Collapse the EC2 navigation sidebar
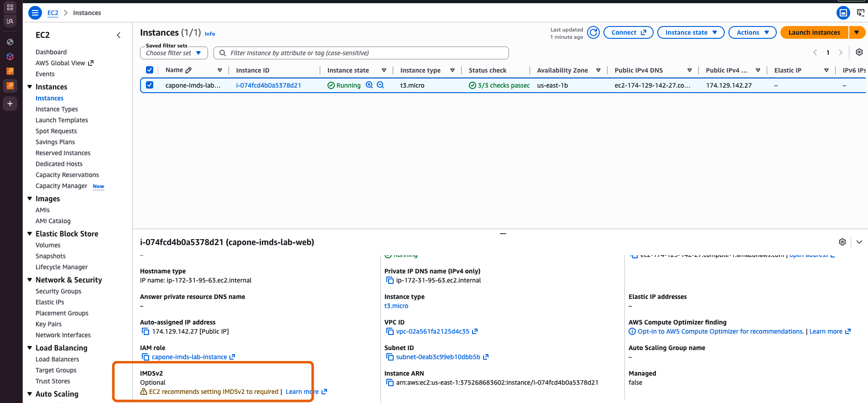Image resolution: width=868 pixels, height=403 pixels. pyautogui.click(x=119, y=35)
